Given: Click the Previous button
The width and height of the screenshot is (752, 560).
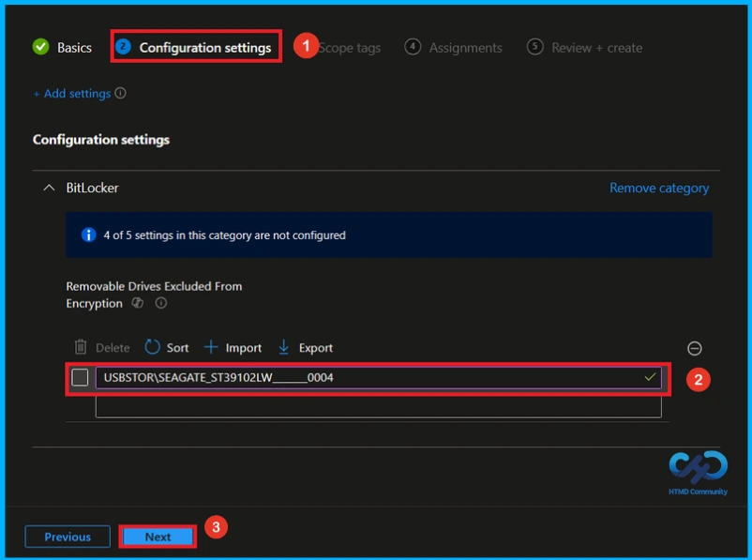Looking at the screenshot, I should pyautogui.click(x=68, y=537).
